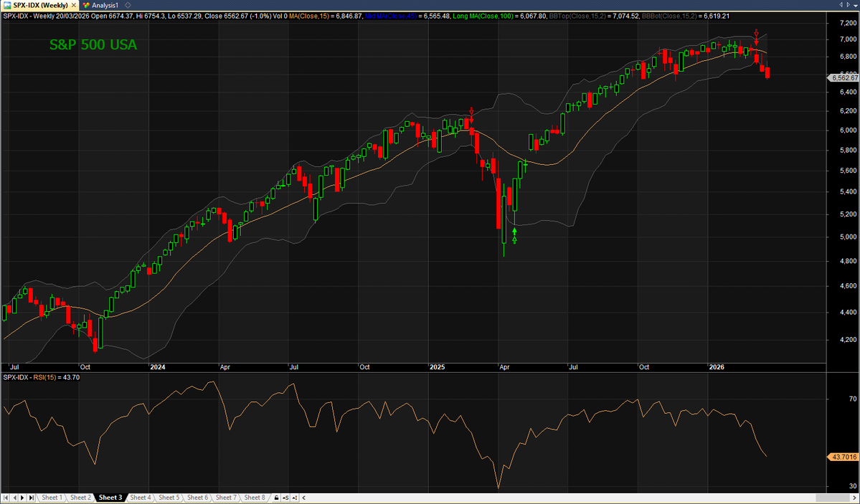Click the pin icon after the Analysis1 tab
Image resolution: width=860 pixels, height=504 pixels.
(x=128, y=6)
